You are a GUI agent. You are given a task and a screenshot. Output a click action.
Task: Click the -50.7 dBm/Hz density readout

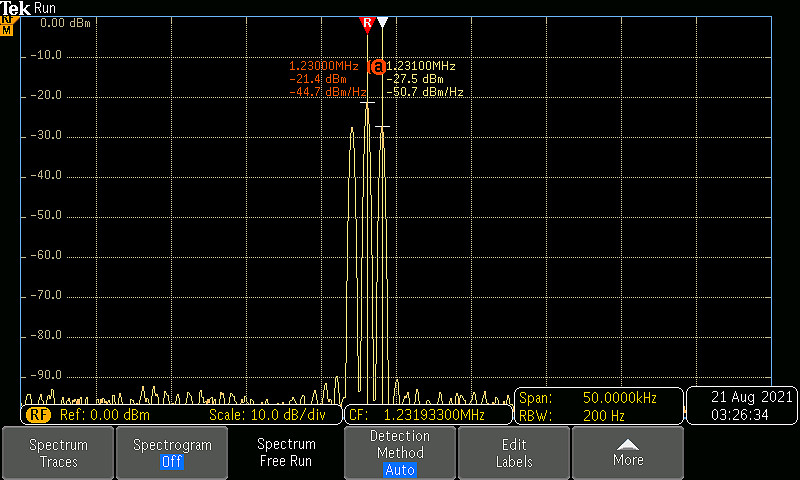(x=425, y=92)
